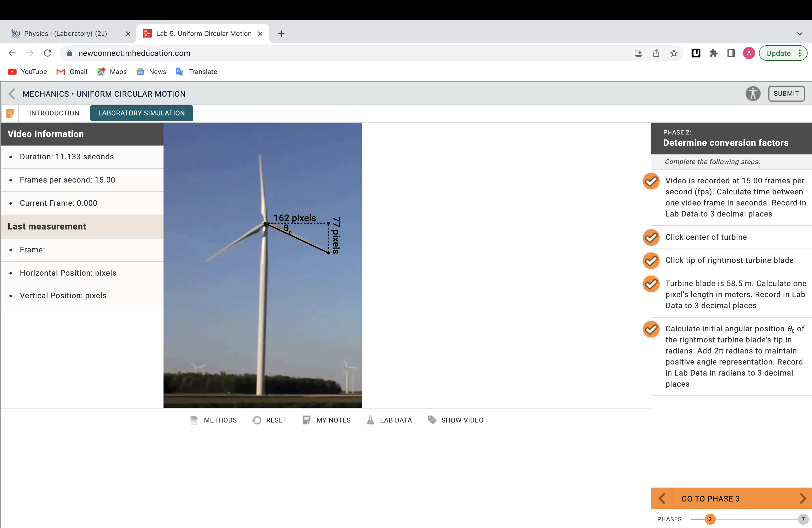Open My Notes using the notes icon
812x528 pixels.
306,420
